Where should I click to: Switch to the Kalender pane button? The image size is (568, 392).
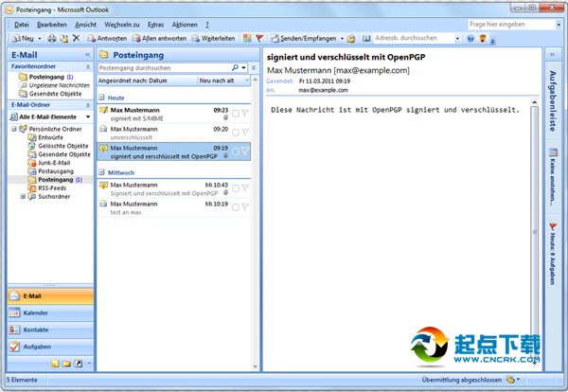(50, 312)
